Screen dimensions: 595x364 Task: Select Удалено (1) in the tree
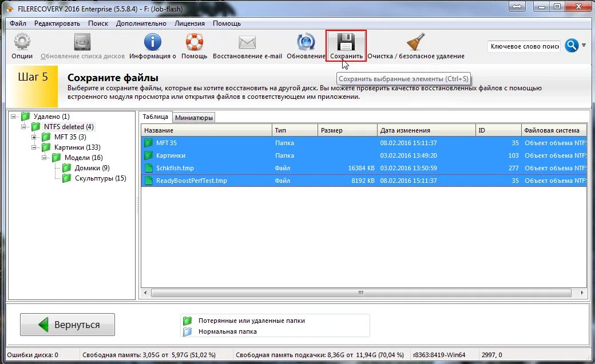click(x=51, y=117)
